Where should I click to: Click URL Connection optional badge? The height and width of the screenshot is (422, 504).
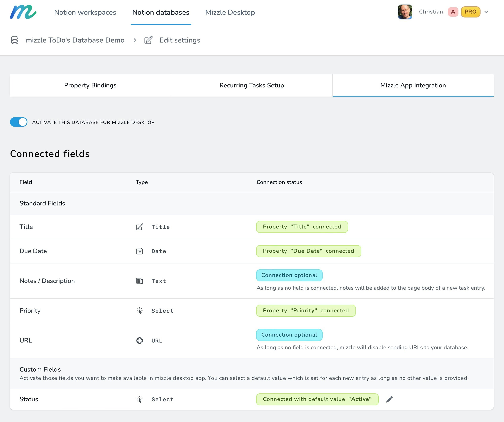click(x=289, y=335)
